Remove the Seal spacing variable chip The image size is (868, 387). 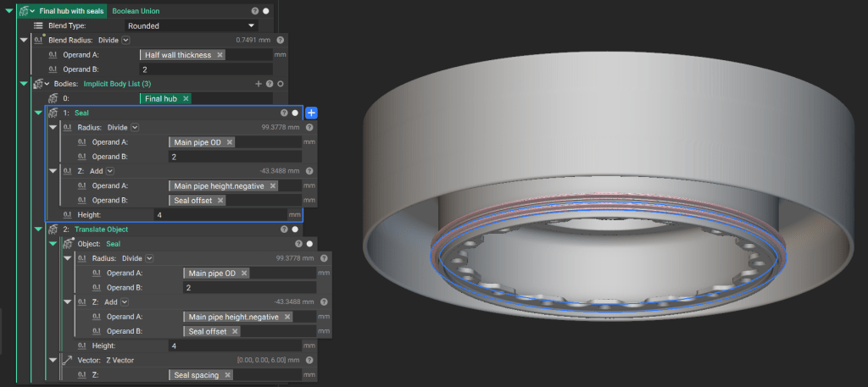coord(225,374)
